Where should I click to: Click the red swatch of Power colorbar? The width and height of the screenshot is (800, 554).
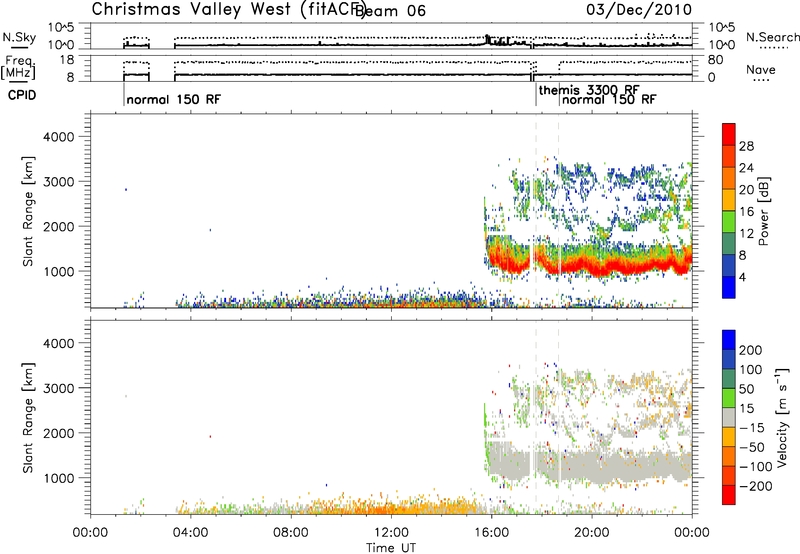click(x=729, y=134)
